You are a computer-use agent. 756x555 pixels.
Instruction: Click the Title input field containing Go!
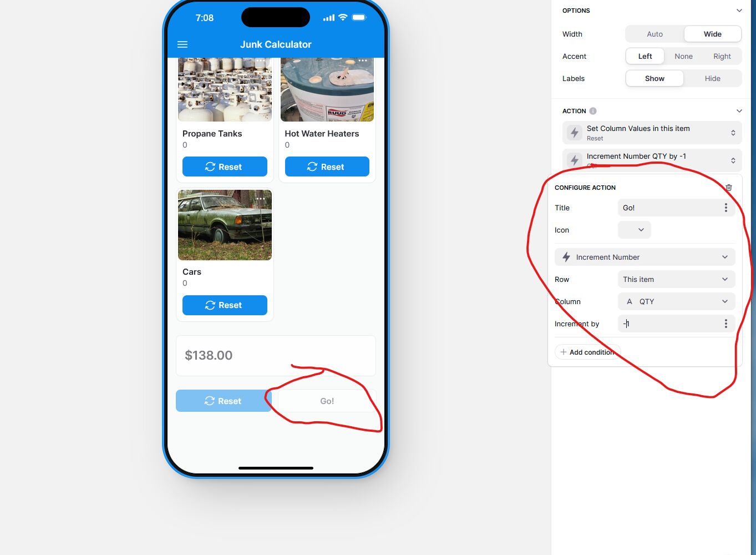(669, 208)
